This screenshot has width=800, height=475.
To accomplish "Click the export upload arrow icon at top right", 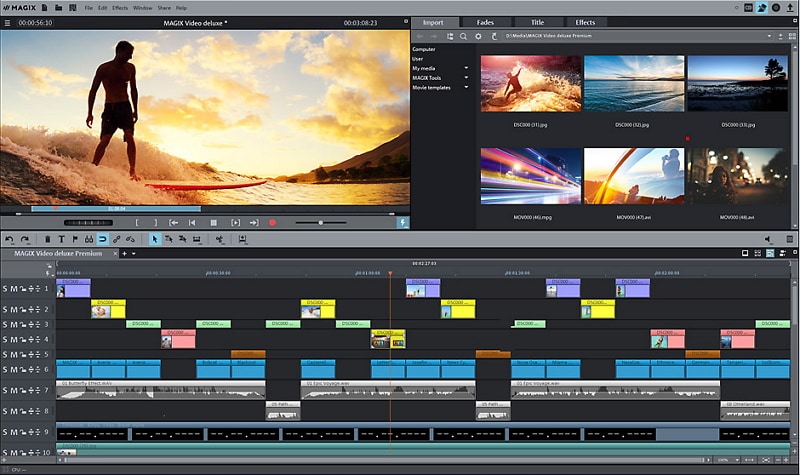I will [x=790, y=8].
